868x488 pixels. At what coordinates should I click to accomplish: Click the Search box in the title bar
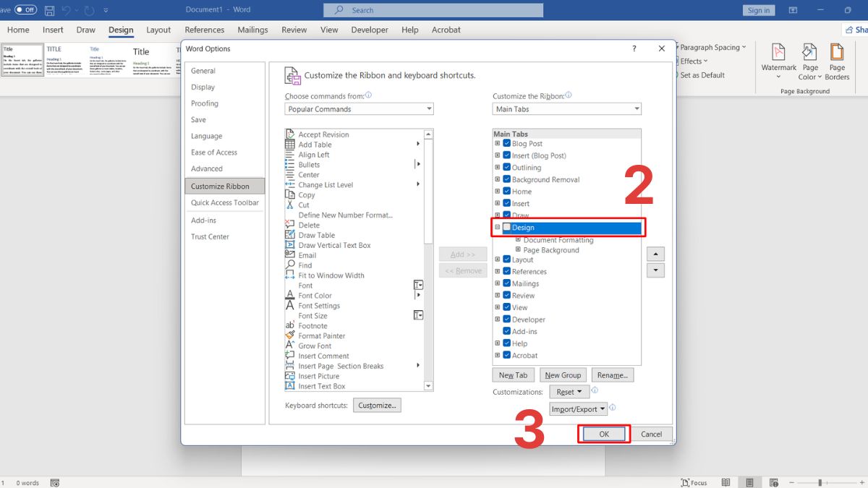tap(434, 10)
